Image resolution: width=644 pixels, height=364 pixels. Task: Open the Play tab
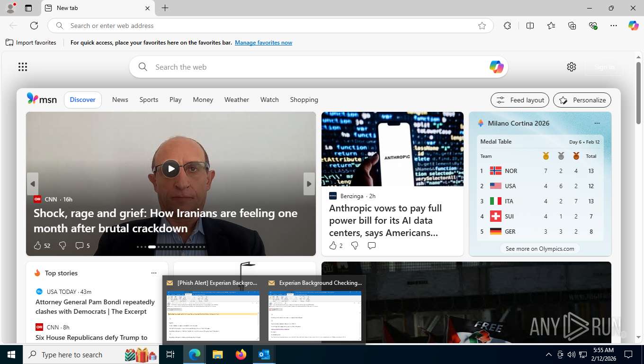pyautogui.click(x=176, y=100)
